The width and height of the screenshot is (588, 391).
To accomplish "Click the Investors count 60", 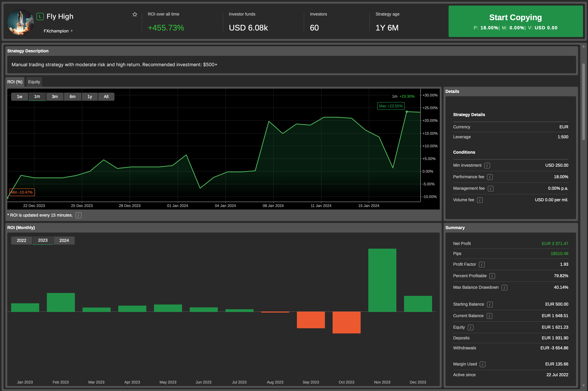I will pyautogui.click(x=314, y=28).
